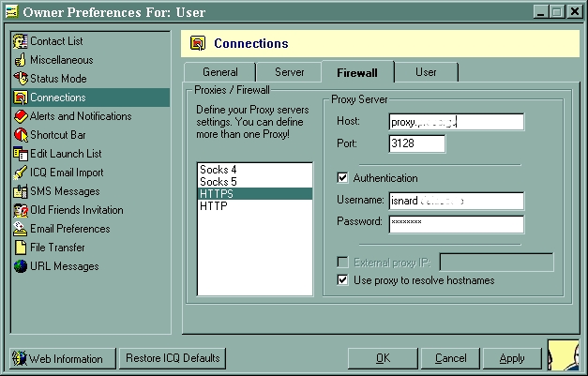This screenshot has width=588, height=376.
Task: Click the Connections header icon
Action: coord(198,43)
